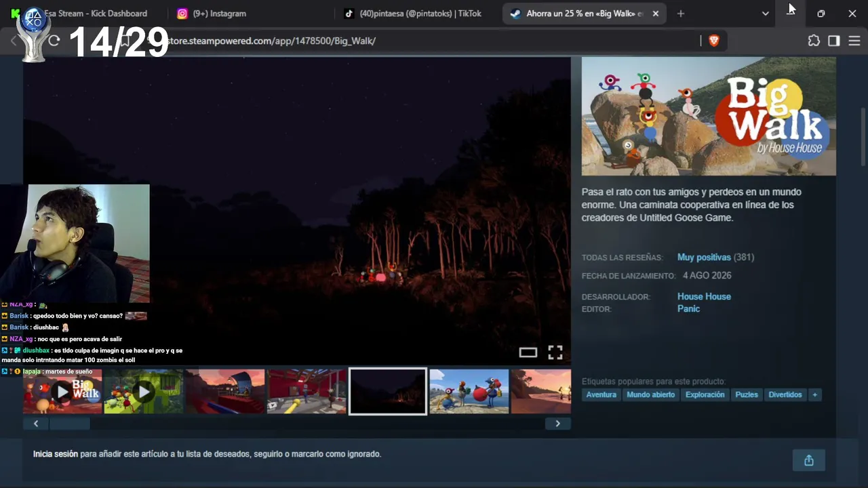Click the Big Walk header capsule image
Screen dimensions: 868x488
coord(709,117)
